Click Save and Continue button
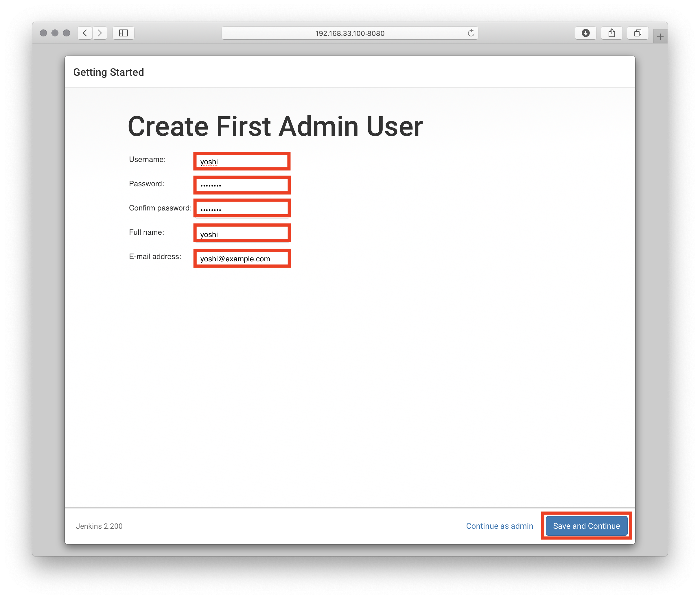Image resolution: width=700 pixels, height=599 pixels. [x=587, y=526]
